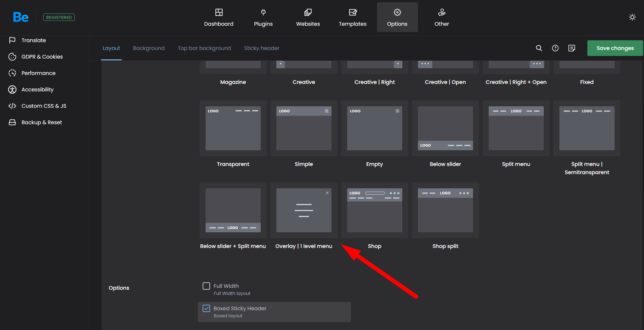Click the Websites copy icon
The height and width of the screenshot is (330, 644).
click(308, 12)
